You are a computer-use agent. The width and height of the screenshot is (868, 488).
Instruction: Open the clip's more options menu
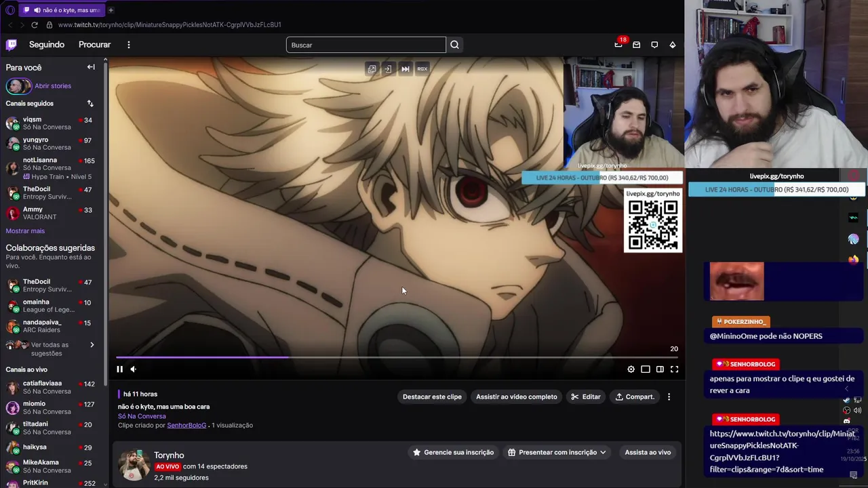pos(669,397)
